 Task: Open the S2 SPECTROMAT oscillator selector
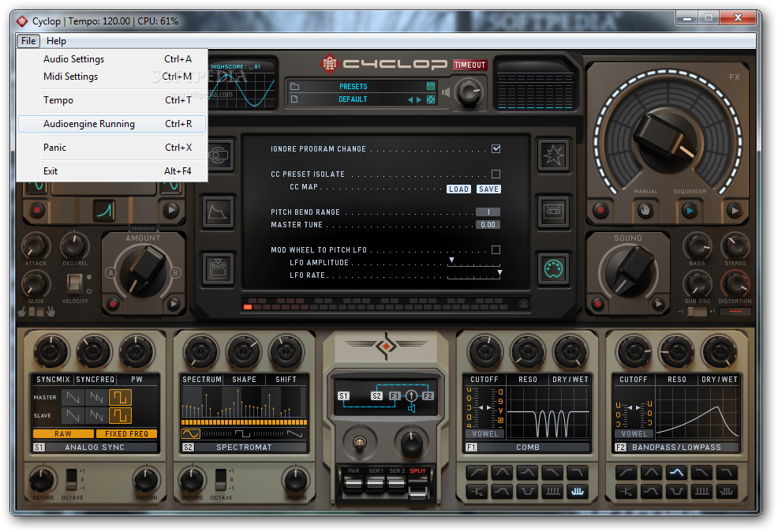point(244,447)
